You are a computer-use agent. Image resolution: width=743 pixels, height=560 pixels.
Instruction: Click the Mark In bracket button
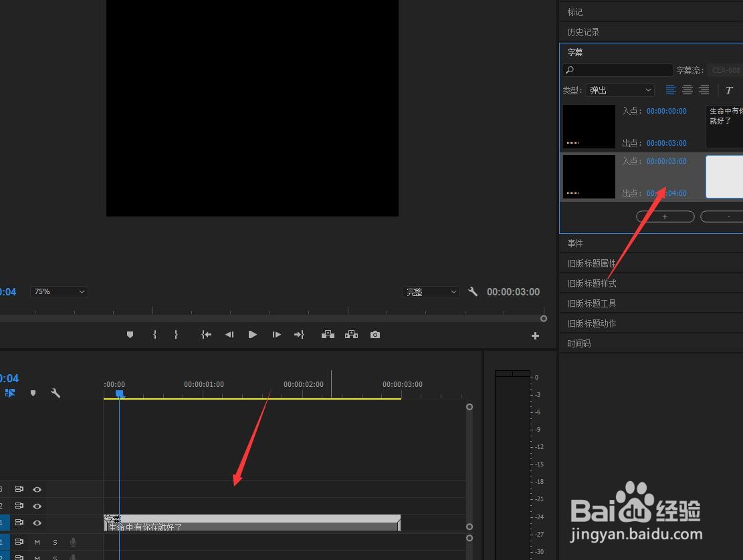click(154, 335)
